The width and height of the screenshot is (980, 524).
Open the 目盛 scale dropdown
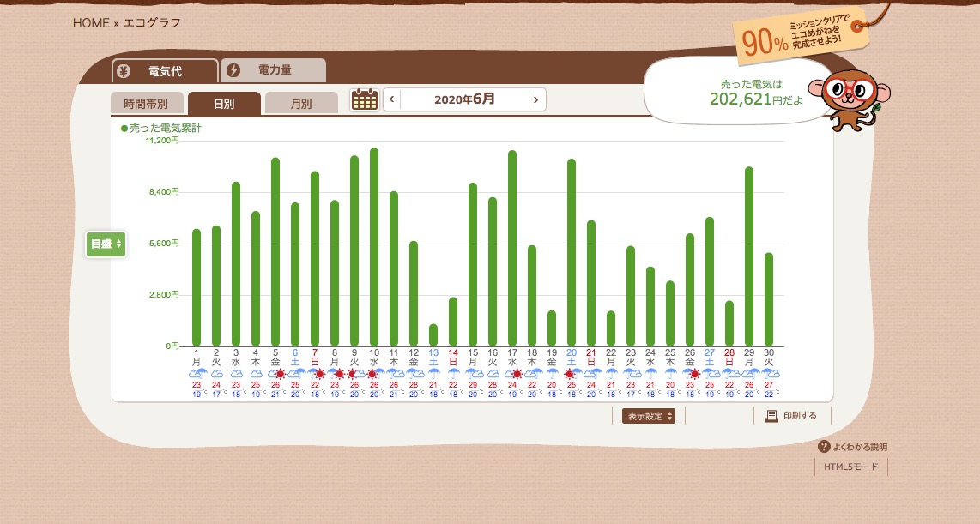(x=106, y=244)
